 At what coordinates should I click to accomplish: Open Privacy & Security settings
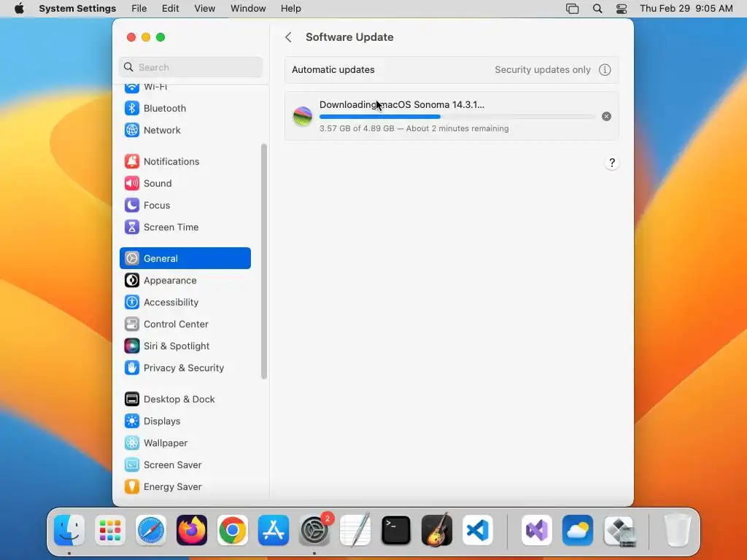click(185, 368)
